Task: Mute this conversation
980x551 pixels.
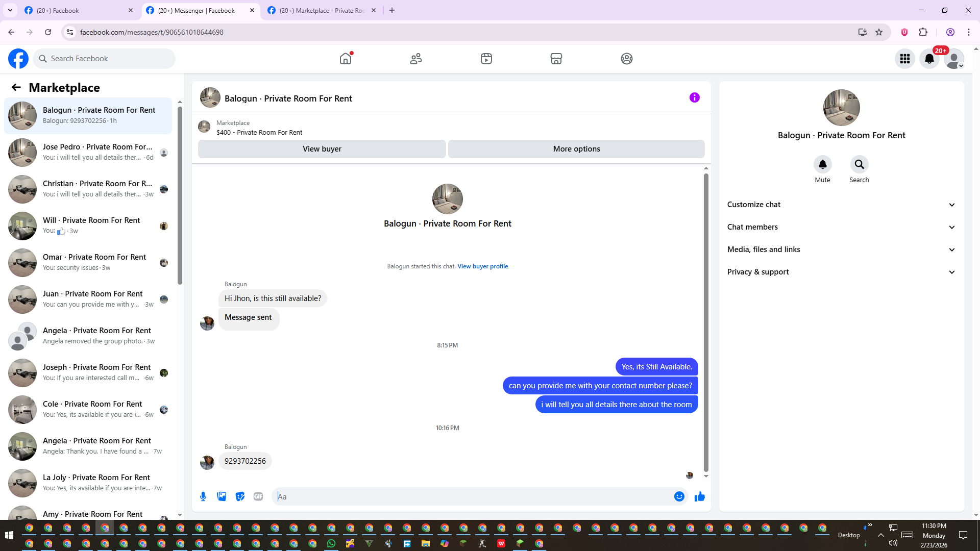Action: (x=822, y=164)
